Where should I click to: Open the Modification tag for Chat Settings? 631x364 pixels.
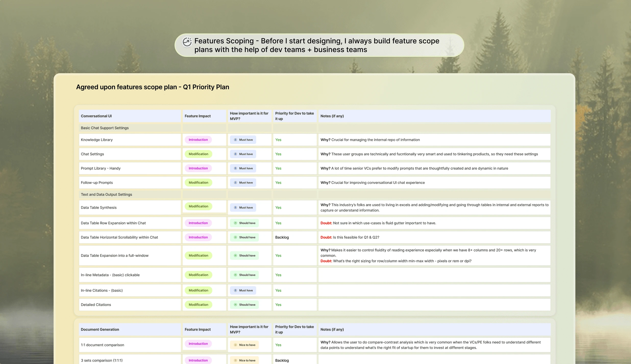coord(198,154)
